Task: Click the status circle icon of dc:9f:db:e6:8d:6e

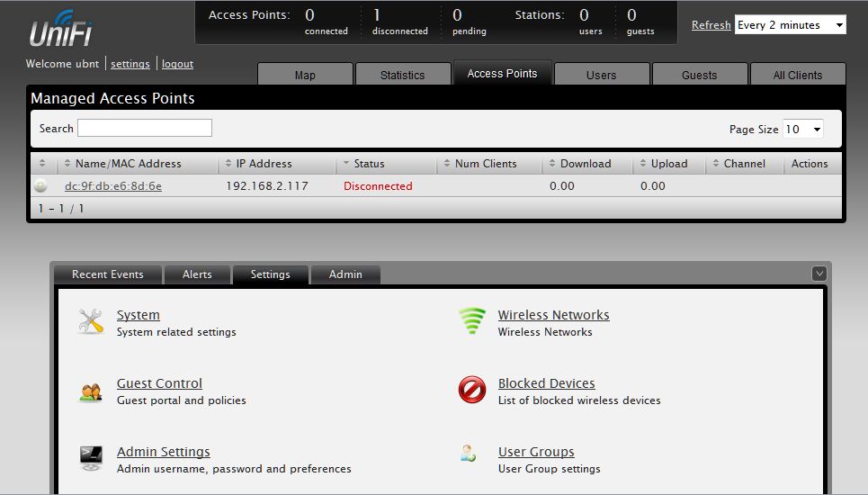Action: pyautogui.click(x=40, y=185)
